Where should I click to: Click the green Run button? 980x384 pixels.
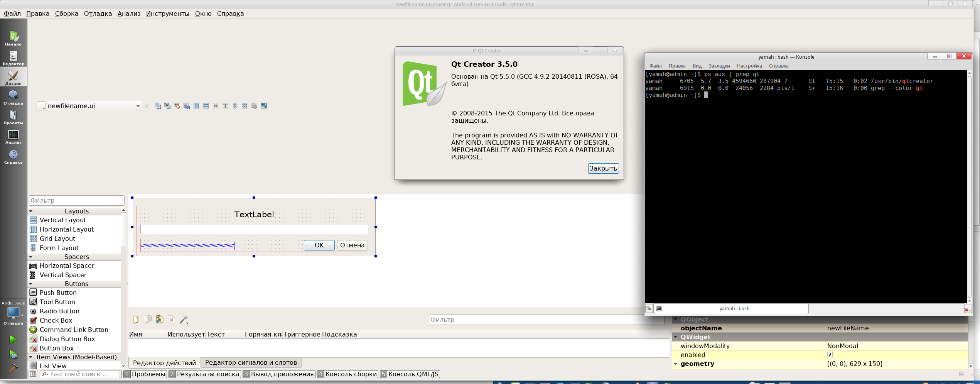13,339
